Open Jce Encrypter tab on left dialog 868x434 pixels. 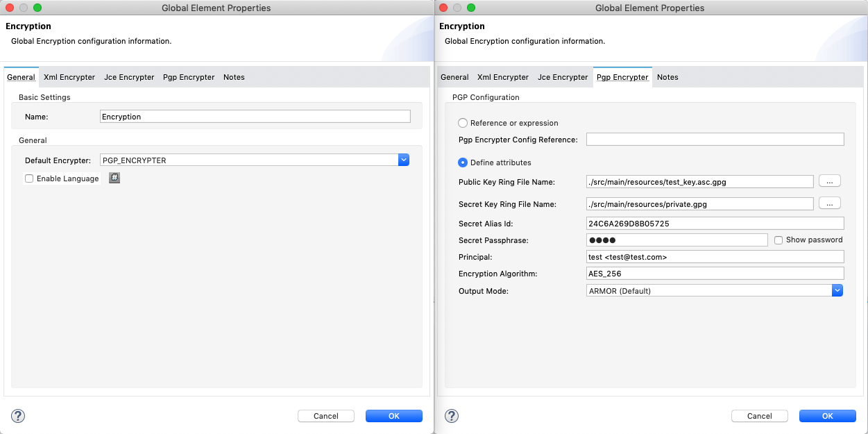129,77
